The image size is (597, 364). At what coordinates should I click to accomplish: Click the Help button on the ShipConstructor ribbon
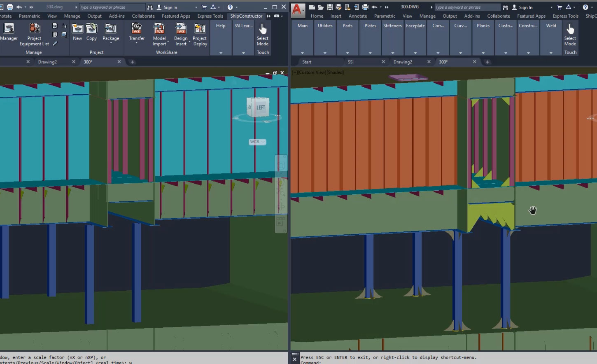220,26
